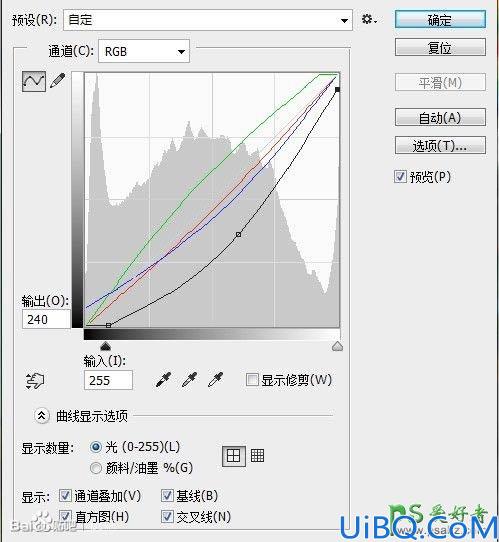Click the 复位 reset button
Image resolution: width=499 pixels, height=542 pixels.
[440, 47]
